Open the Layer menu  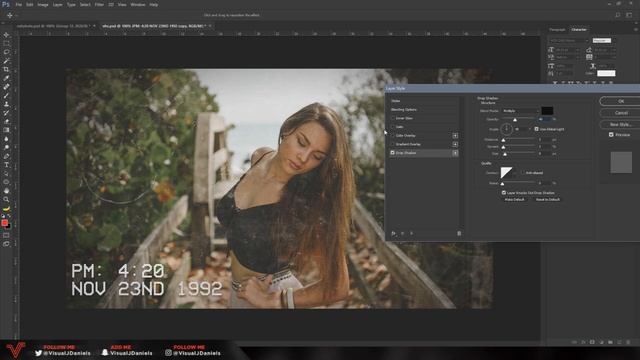coord(58,4)
